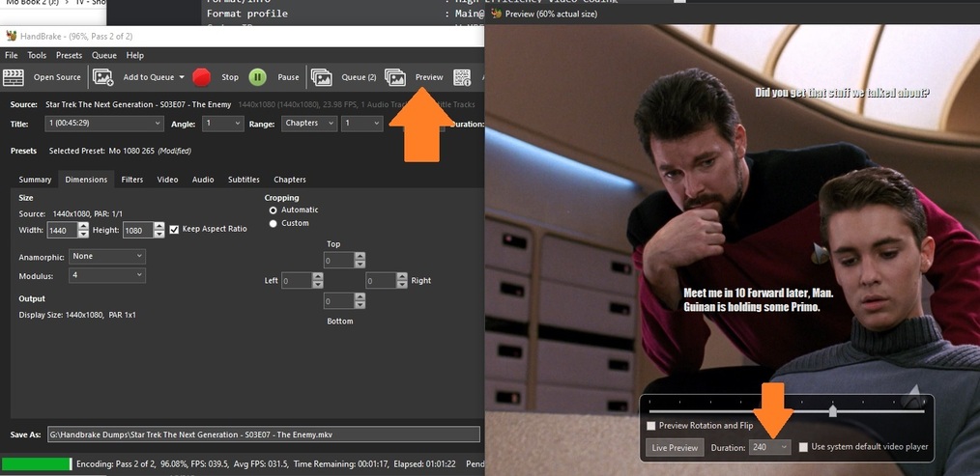This screenshot has height=476, width=980.
Task: Switch to the Video tab
Action: pos(167,180)
